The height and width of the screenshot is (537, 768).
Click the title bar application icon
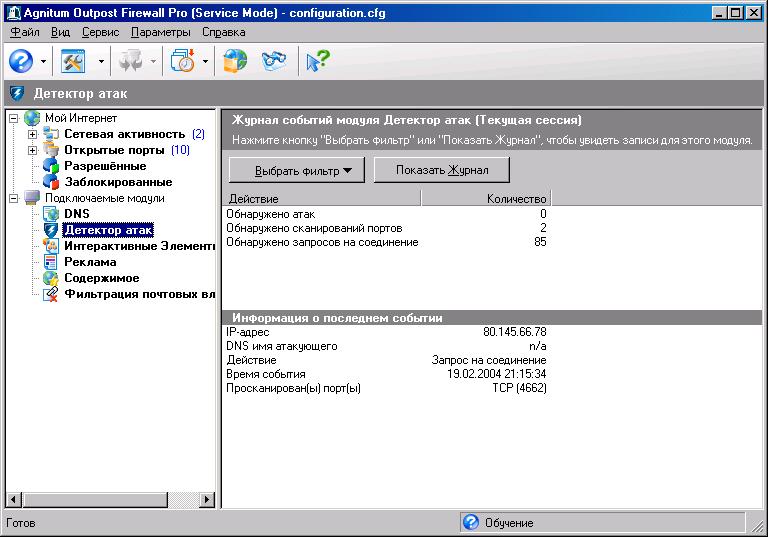click(14, 13)
